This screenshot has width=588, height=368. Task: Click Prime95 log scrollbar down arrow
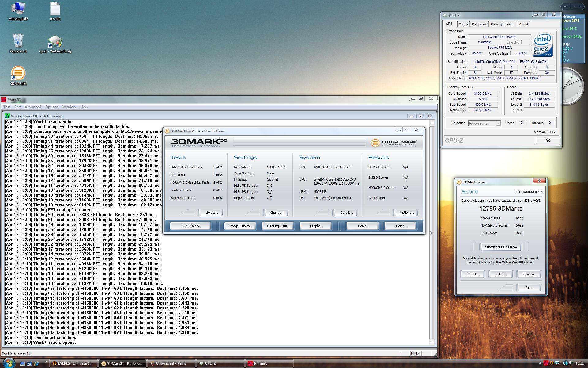point(432,342)
